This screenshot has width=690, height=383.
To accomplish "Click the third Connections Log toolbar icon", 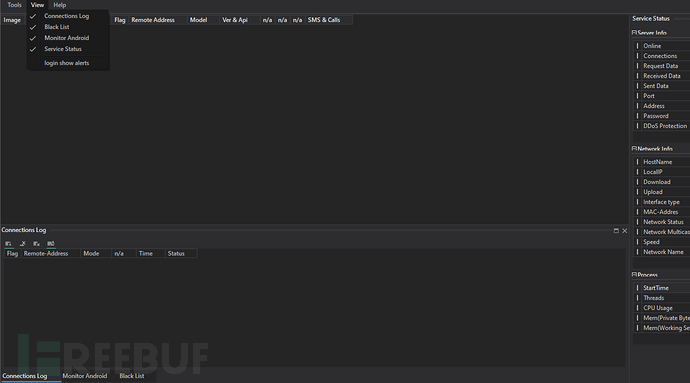I will click(x=37, y=243).
